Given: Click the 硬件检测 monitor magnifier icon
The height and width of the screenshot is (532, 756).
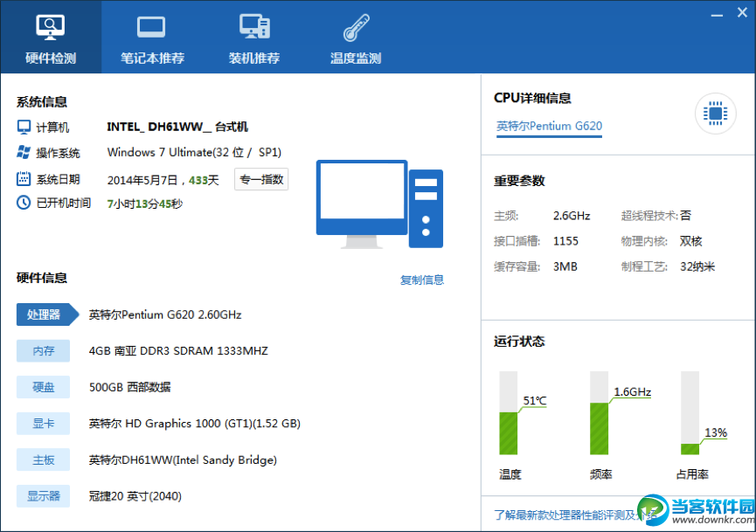Looking at the screenshot, I should [x=50, y=27].
